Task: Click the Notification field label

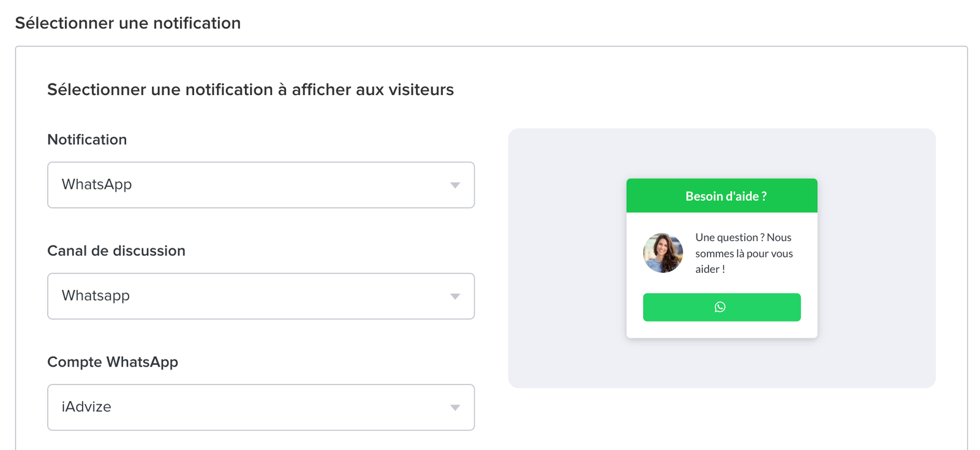Action: tap(87, 140)
